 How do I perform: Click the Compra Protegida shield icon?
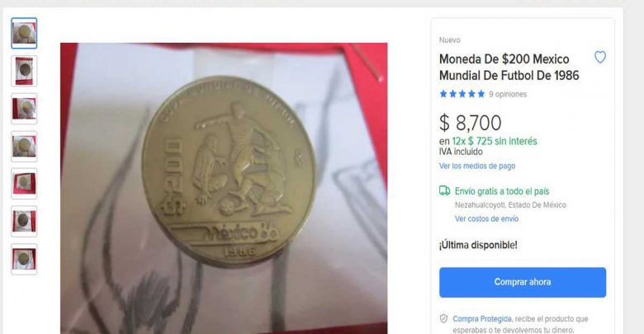click(443, 319)
